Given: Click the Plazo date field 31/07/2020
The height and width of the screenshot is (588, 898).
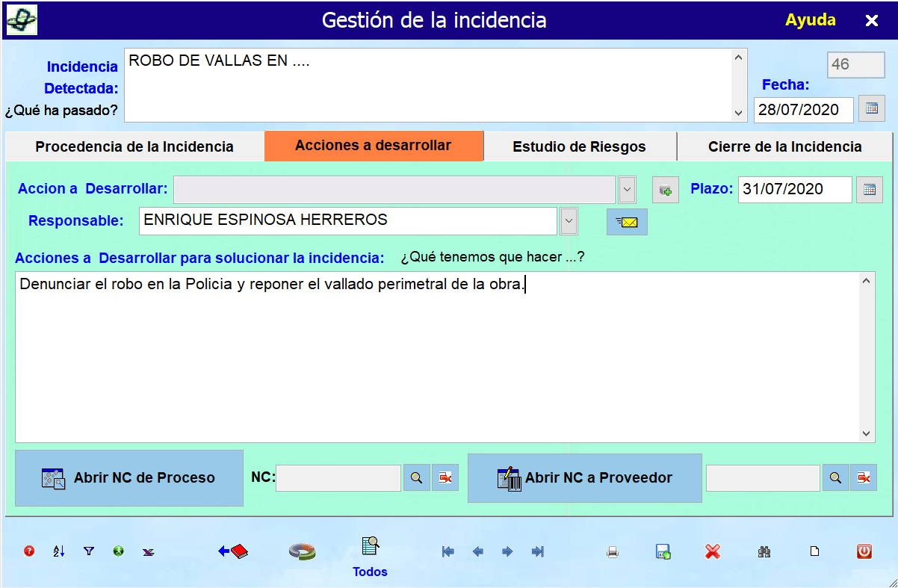Looking at the screenshot, I should coord(795,189).
